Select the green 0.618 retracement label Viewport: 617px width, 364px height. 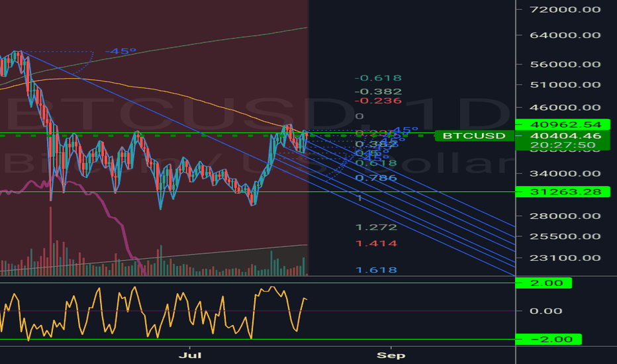pyautogui.click(x=376, y=163)
